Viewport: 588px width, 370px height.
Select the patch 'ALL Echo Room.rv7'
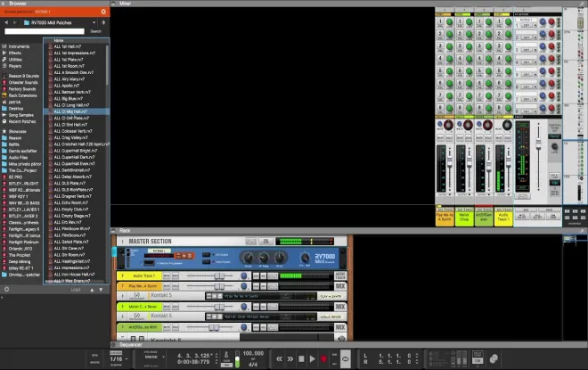pyautogui.click(x=71, y=202)
